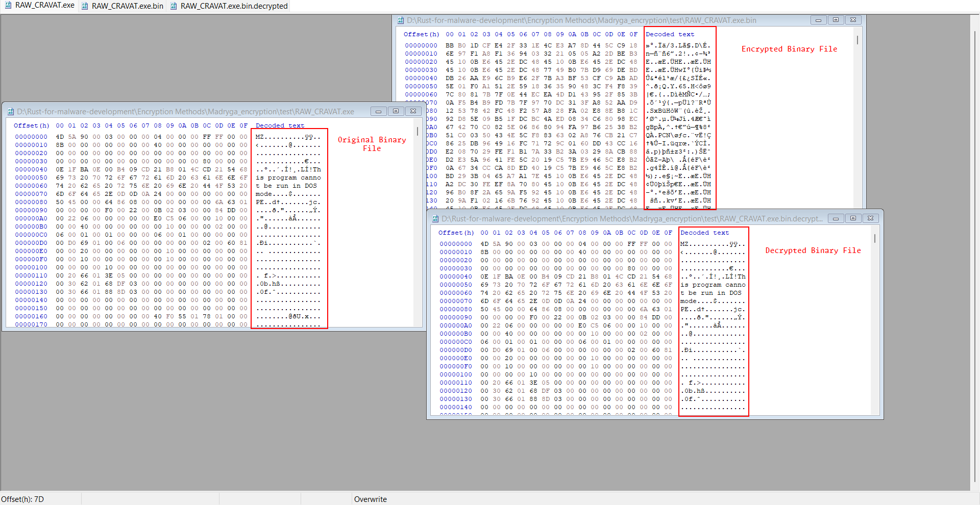Click the file icon on the RAW_CRAVAT.exe tab
This screenshot has width=980, height=505.
tap(8, 6)
